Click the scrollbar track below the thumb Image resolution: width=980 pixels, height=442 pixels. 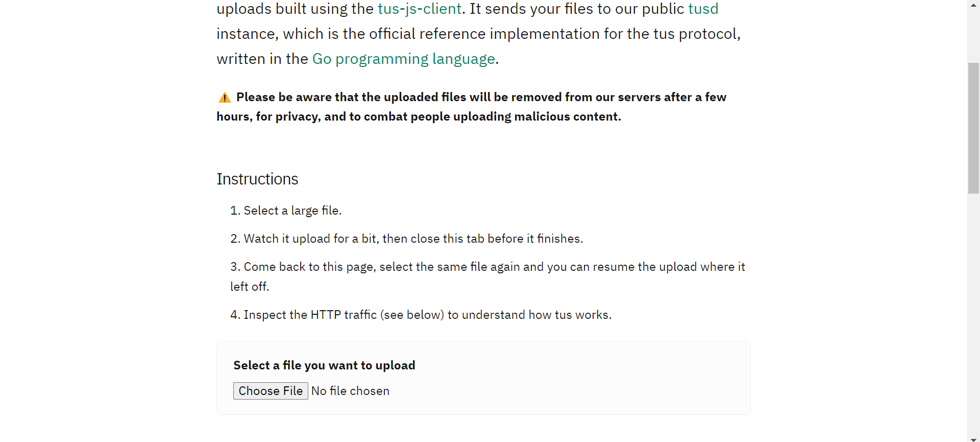[973, 307]
